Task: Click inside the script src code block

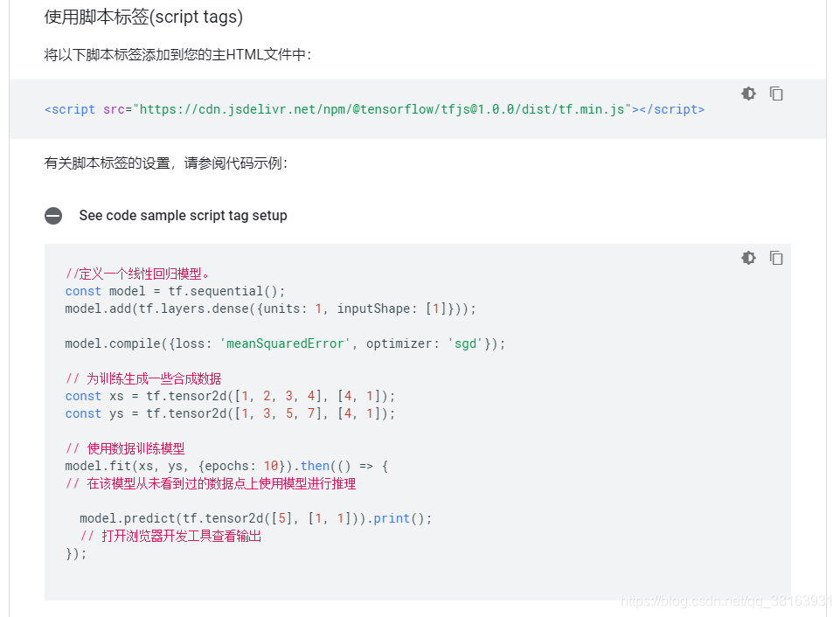Action: click(x=367, y=109)
